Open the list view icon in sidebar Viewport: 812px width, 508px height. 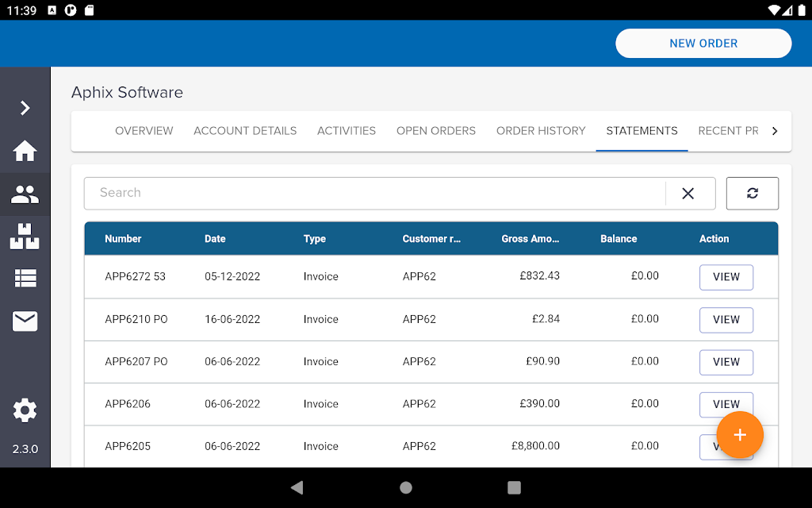coord(25,278)
